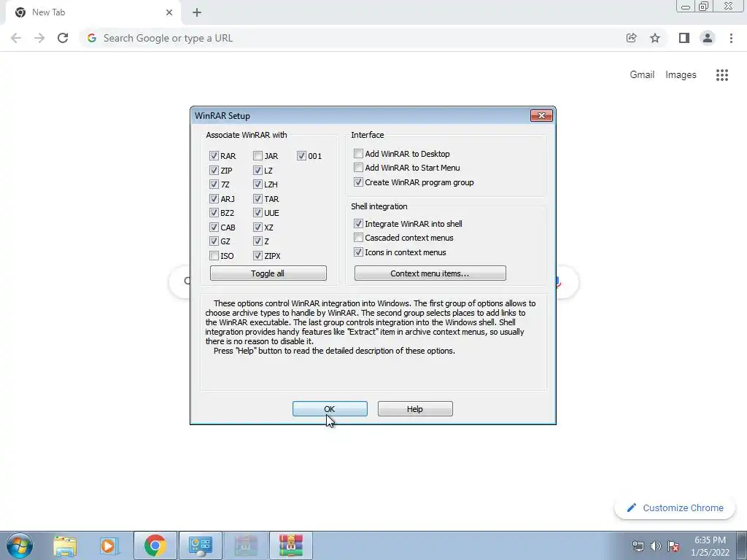Open volume speaker tray icon
The image size is (747, 560).
tap(656, 546)
